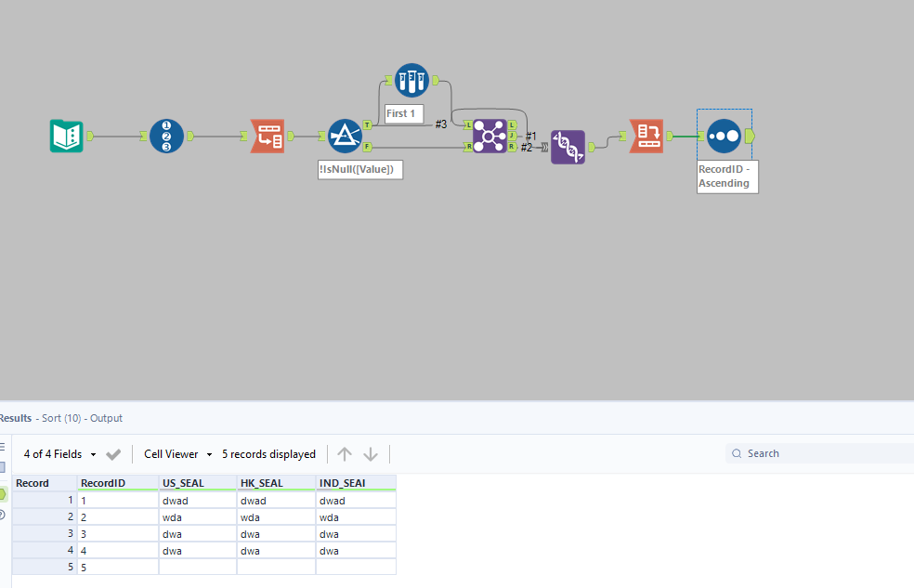Move to previous record with up arrow

tap(345, 454)
